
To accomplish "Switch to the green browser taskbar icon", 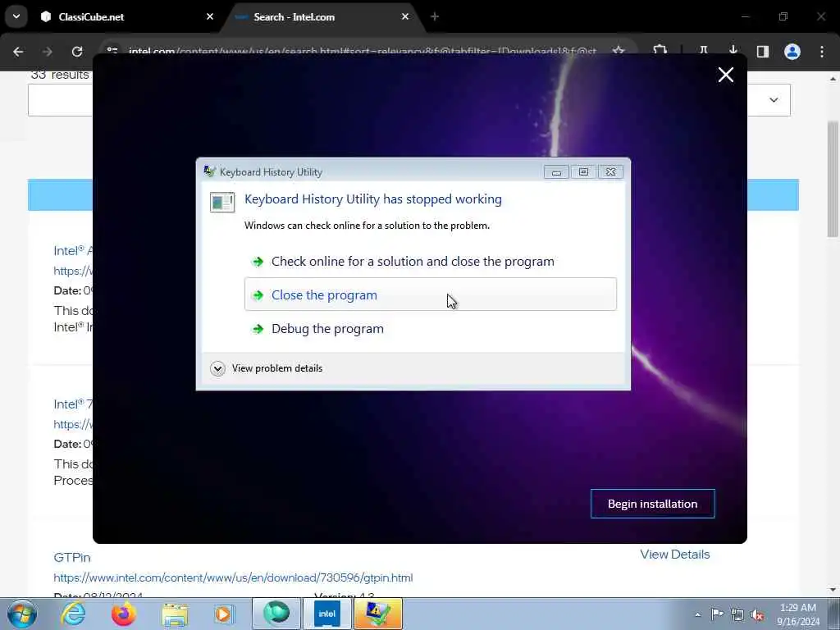I will [276, 614].
